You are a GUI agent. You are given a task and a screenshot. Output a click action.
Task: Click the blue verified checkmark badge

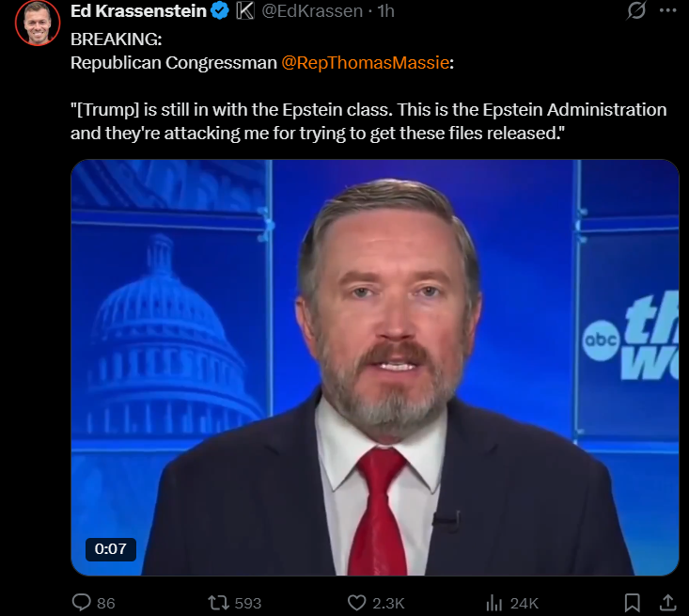(x=220, y=11)
